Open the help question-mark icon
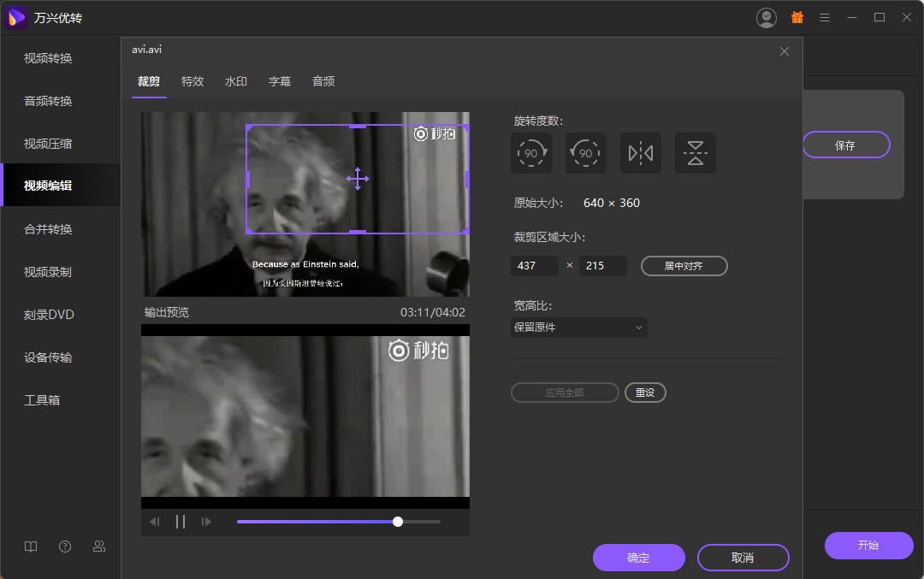 click(65, 547)
